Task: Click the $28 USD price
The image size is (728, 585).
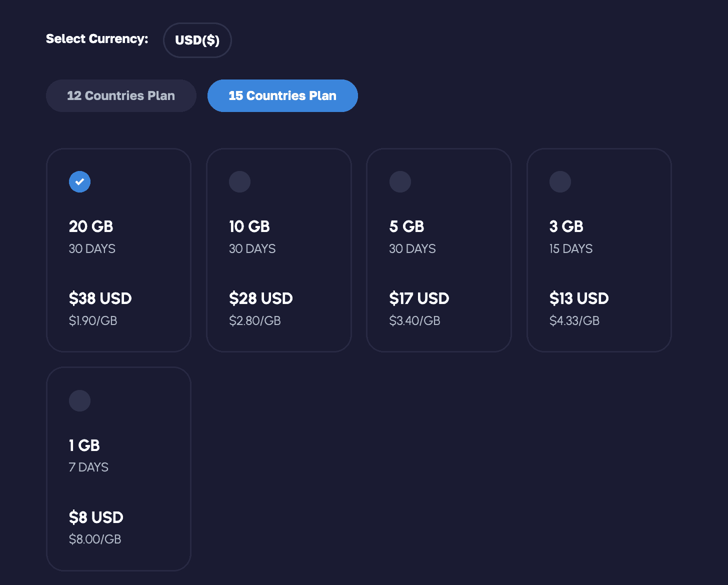Action: pyautogui.click(x=260, y=298)
